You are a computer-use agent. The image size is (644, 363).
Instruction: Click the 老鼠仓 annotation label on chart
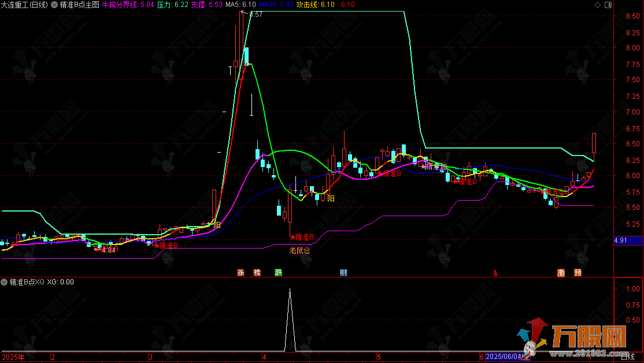pos(299,250)
